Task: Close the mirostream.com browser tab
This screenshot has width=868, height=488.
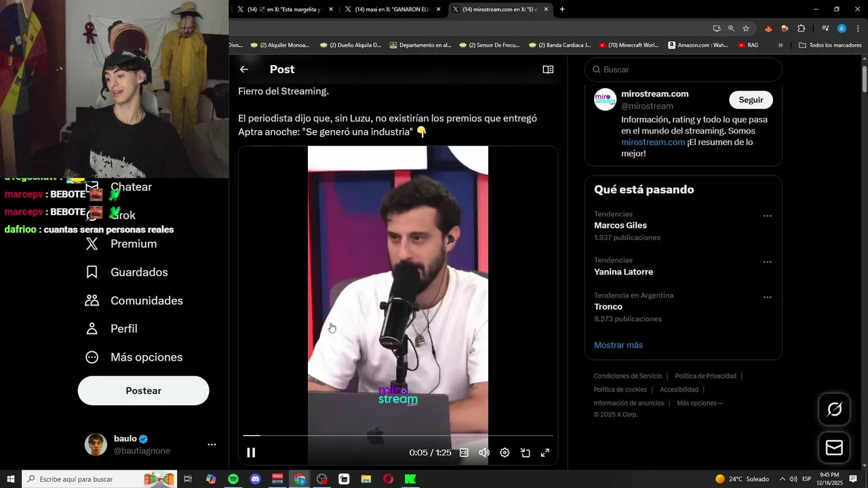Action: [546, 9]
